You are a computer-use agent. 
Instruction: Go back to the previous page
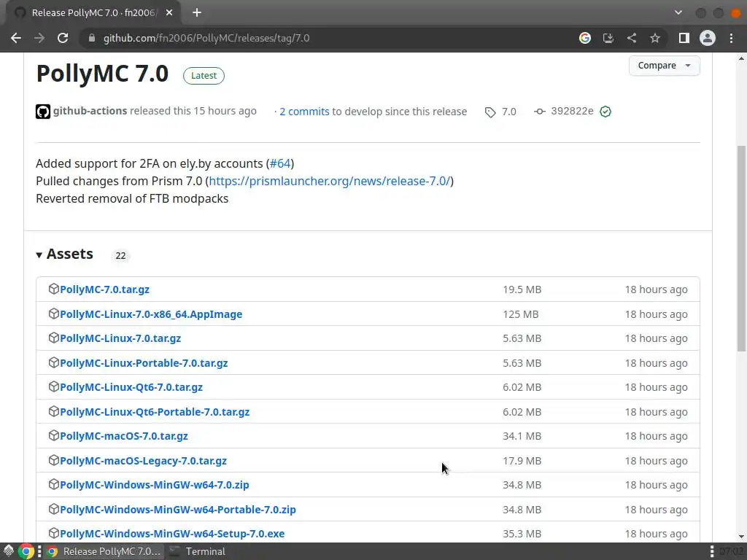16,38
